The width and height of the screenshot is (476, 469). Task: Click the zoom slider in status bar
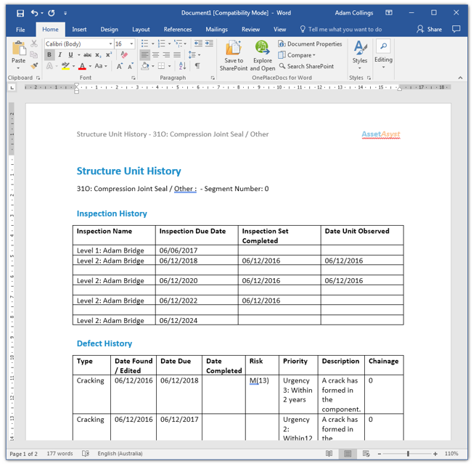click(x=408, y=454)
